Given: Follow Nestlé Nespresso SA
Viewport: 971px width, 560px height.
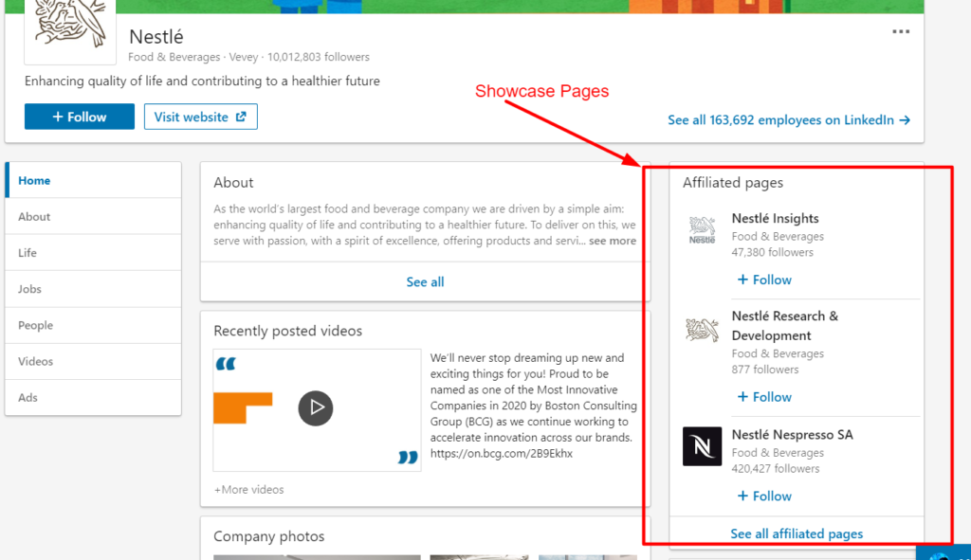Looking at the screenshot, I should coord(764,496).
